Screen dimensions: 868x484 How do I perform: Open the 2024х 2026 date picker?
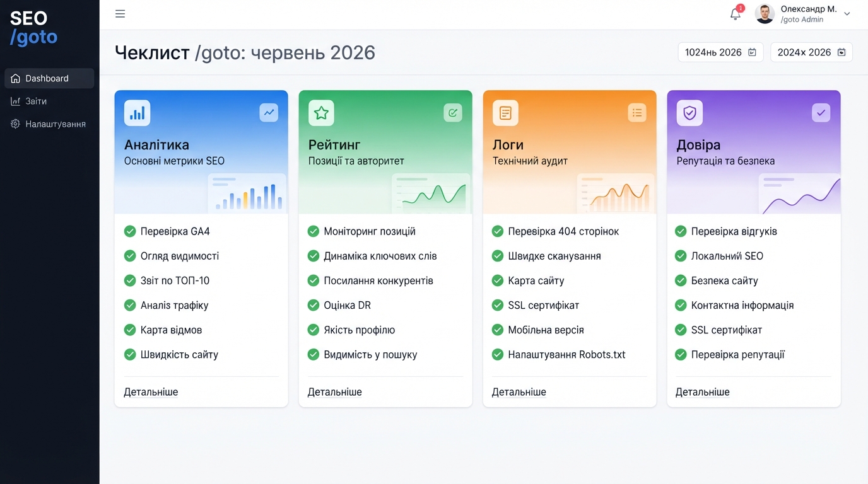(811, 52)
